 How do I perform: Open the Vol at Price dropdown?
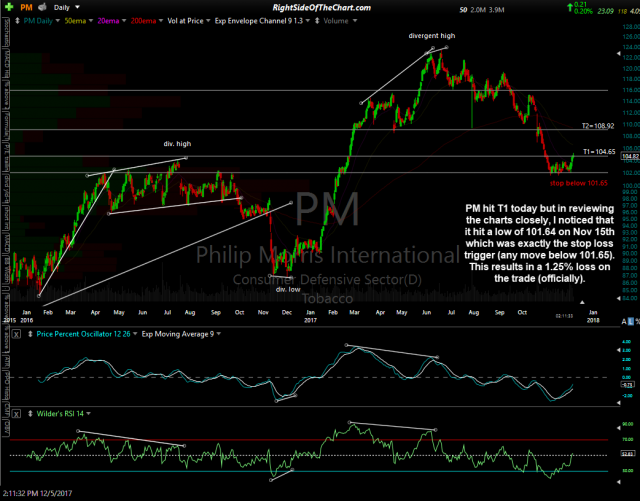tap(208, 20)
